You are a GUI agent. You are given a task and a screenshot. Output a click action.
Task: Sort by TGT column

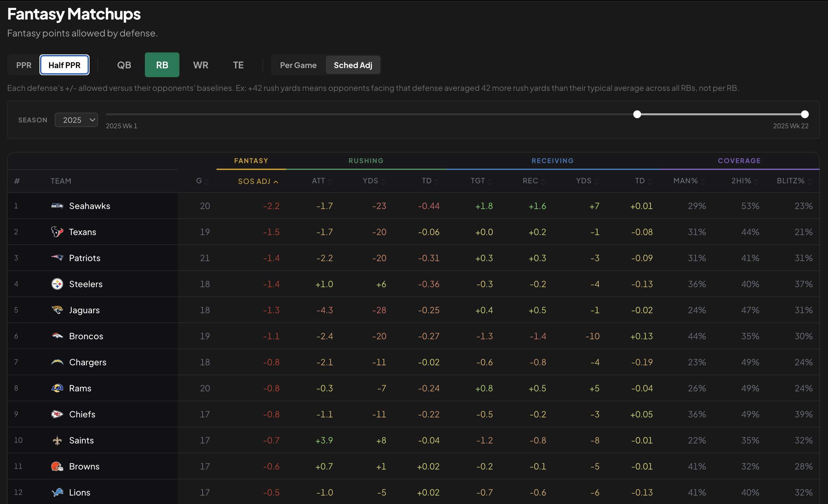[481, 181]
